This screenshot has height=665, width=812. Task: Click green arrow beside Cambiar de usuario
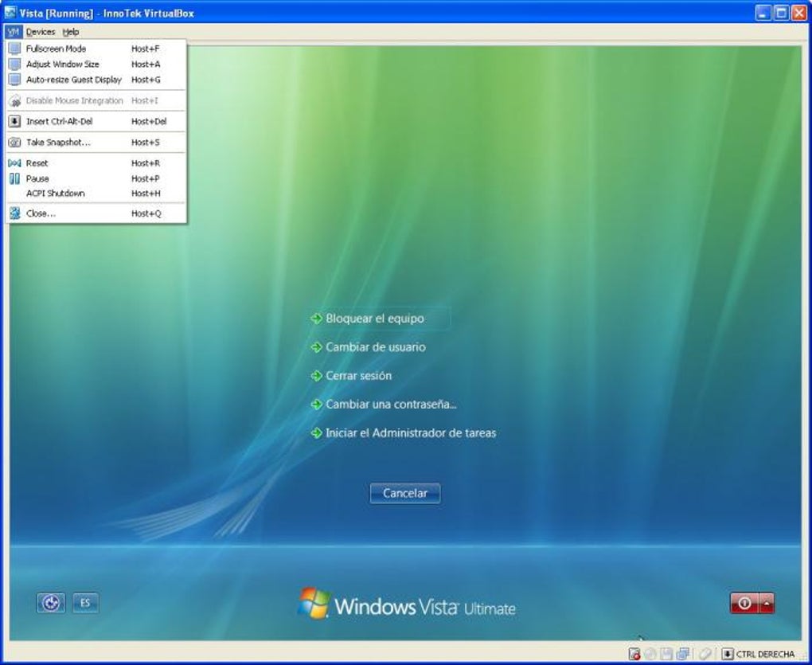316,347
